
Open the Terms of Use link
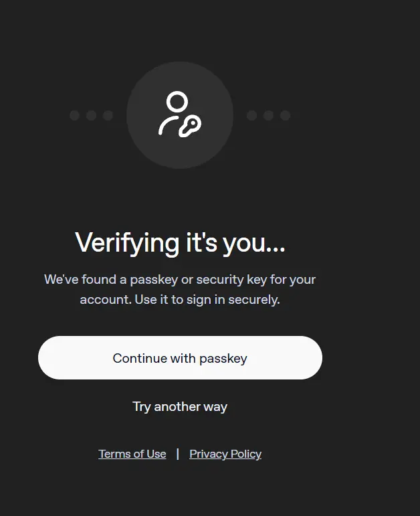[x=132, y=454]
